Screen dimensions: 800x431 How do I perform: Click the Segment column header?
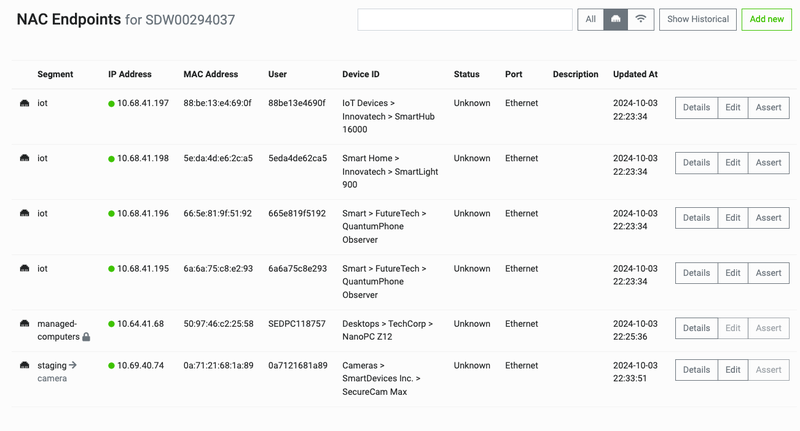tap(55, 74)
